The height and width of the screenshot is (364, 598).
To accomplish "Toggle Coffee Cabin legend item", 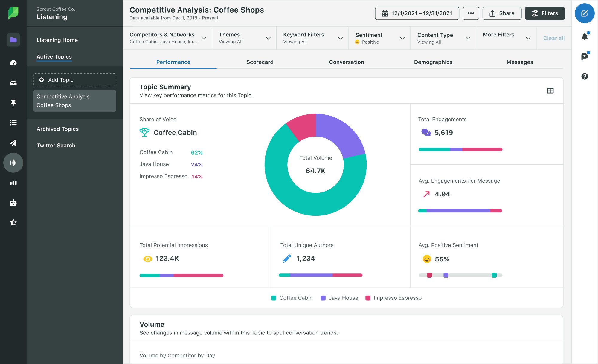I will [x=292, y=298].
